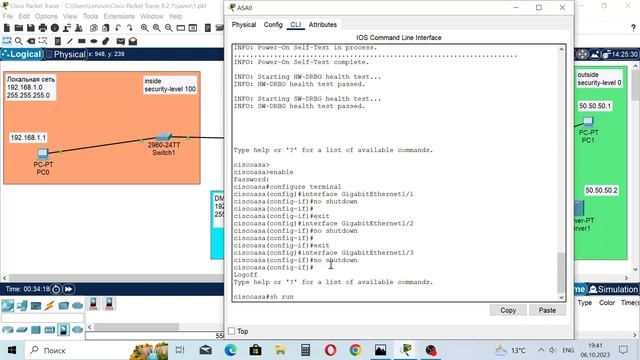
Task: Select the PC0 device in workspace
Action: pos(43,153)
